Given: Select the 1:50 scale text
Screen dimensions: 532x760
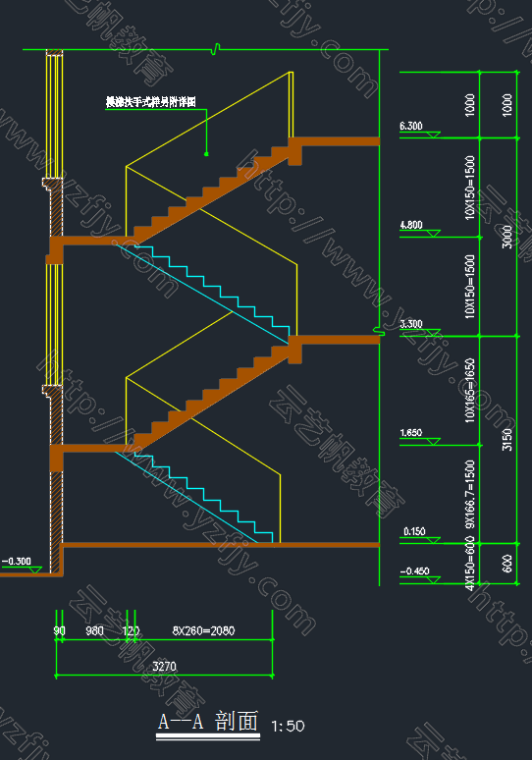Looking at the screenshot, I should click(288, 726).
